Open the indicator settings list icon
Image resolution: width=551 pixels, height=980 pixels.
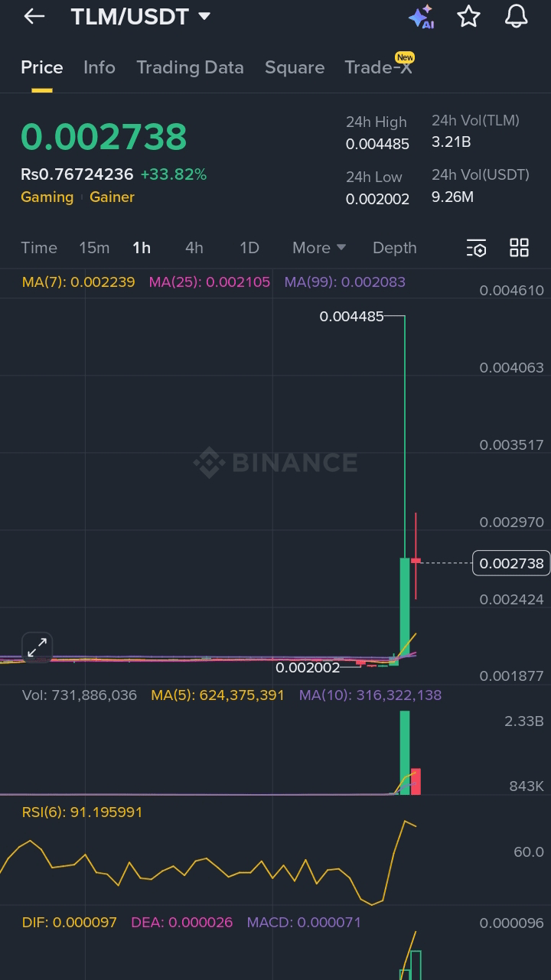[x=476, y=248]
